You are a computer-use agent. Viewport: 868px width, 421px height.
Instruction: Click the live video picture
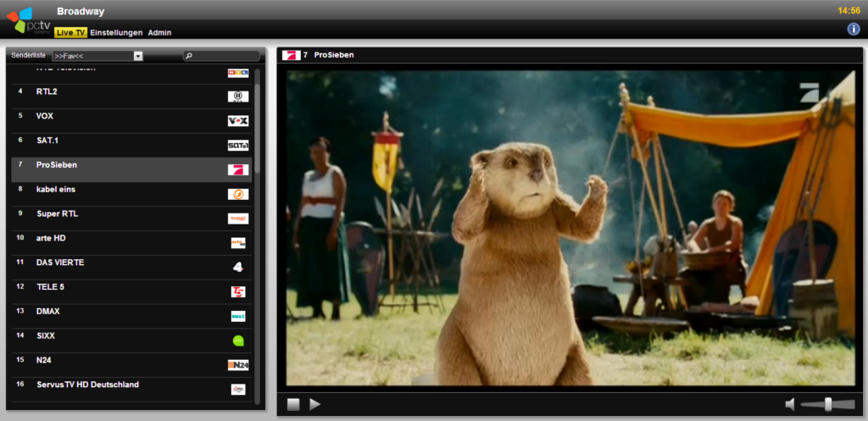click(x=570, y=227)
